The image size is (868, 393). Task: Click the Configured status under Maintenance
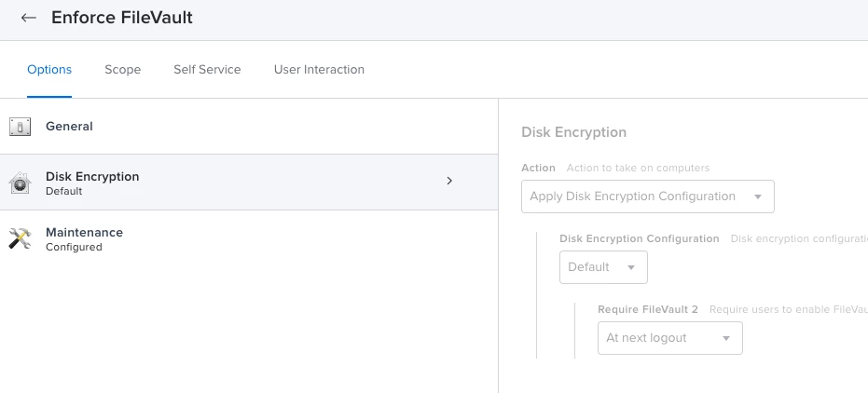pos(74,247)
